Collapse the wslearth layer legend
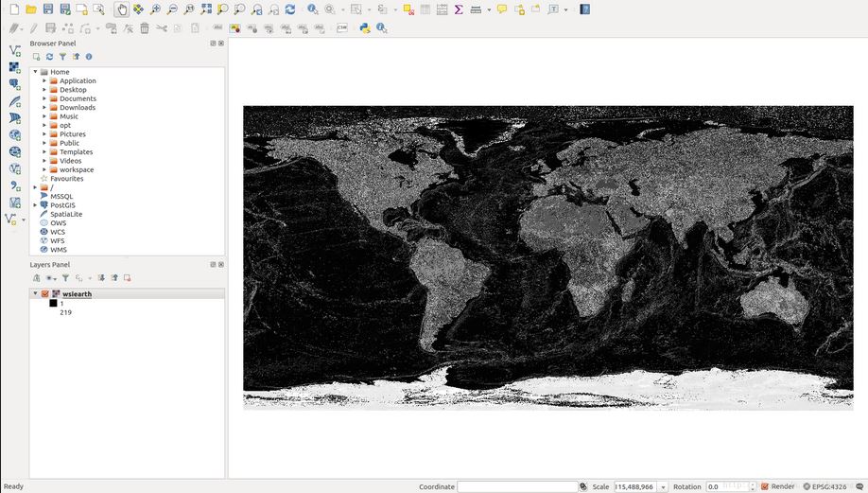The height and width of the screenshot is (493, 868). point(35,294)
